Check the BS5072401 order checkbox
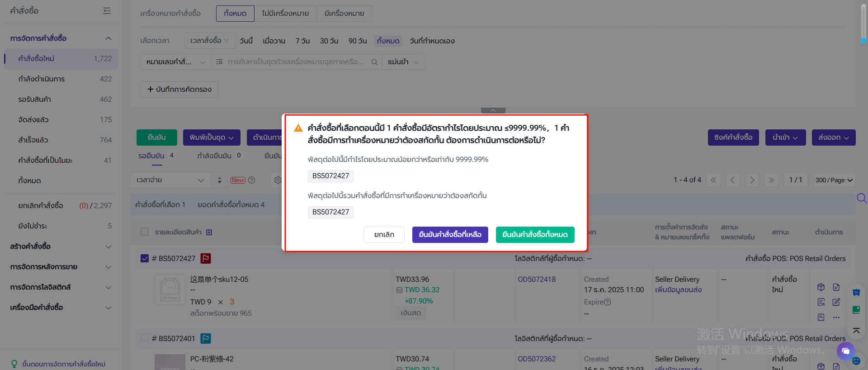Image resolution: width=868 pixels, height=370 pixels. click(x=145, y=338)
